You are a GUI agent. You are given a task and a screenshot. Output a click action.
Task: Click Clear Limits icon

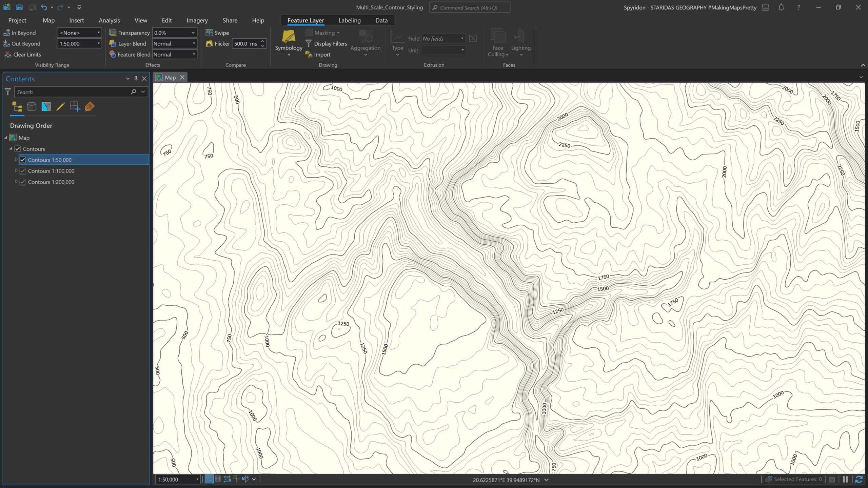tap(8, 55)
